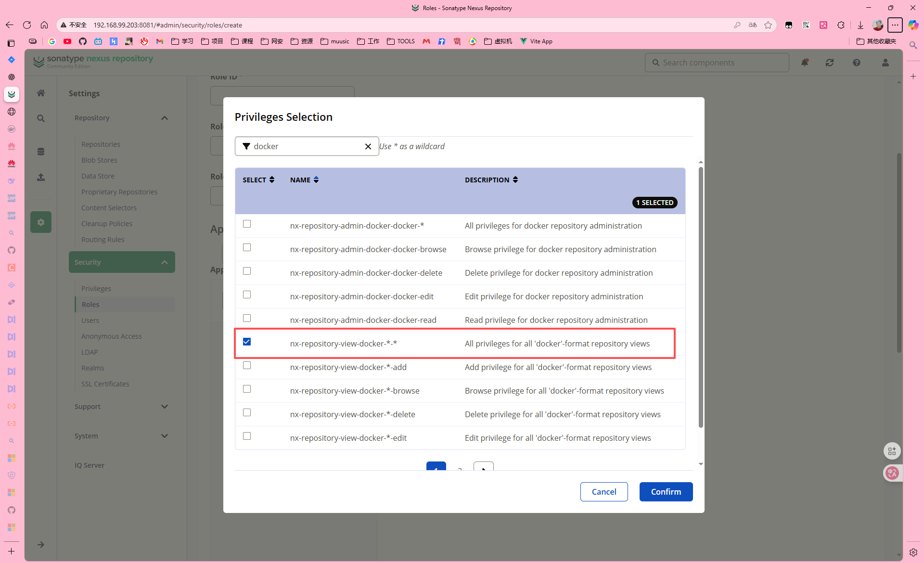924x563 pixels.
Task: Click the notifications bell icon
Action: click(805, 63)
